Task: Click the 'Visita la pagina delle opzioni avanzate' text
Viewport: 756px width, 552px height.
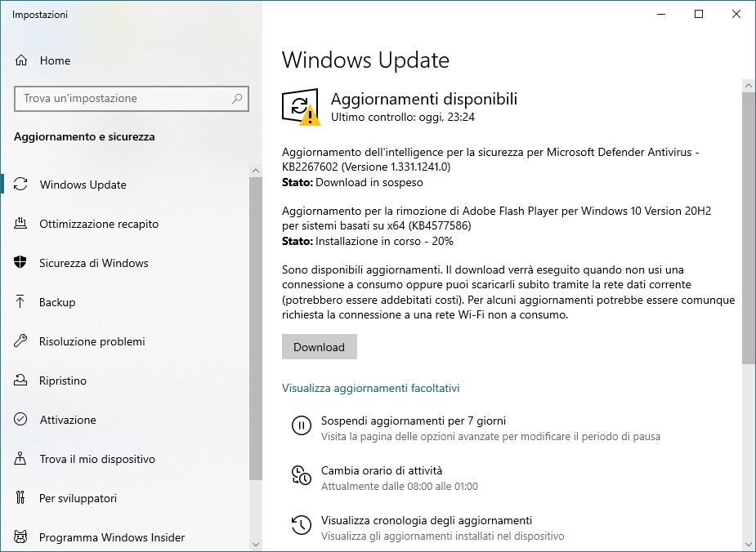Action: click(490, 437)
